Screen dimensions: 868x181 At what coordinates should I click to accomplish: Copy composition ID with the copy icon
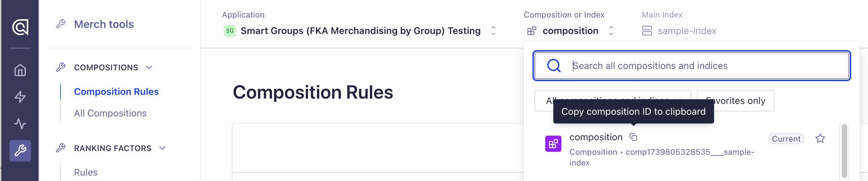pyautogui.click(x=633, y=137)
